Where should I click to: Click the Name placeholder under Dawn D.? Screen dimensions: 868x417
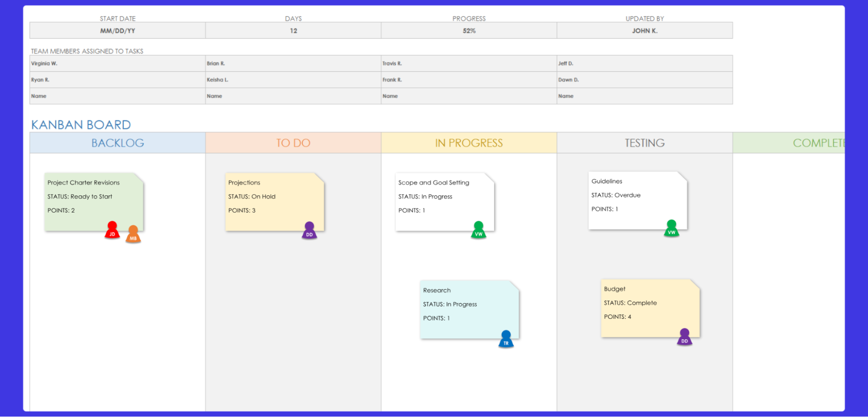[645, 96]
